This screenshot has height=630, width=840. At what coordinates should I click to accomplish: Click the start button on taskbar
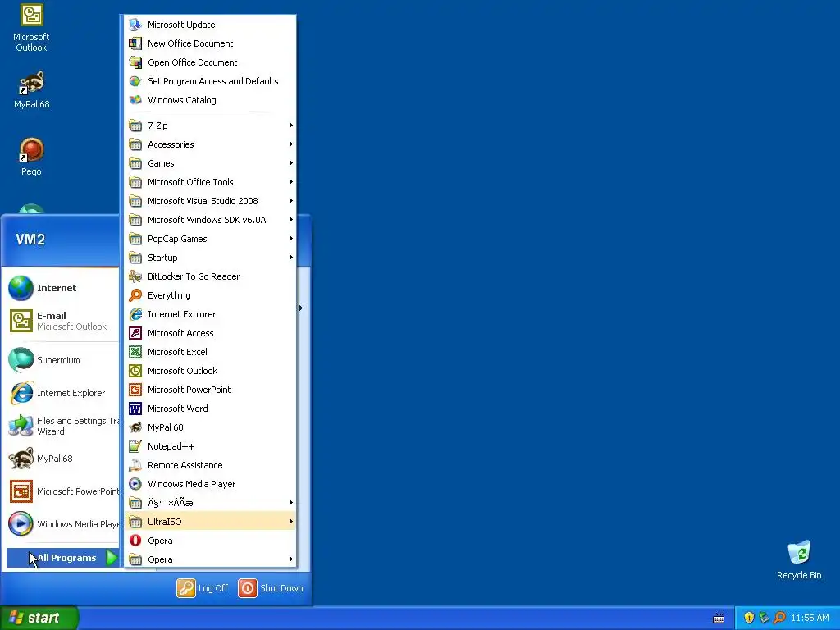click(39, 618)
